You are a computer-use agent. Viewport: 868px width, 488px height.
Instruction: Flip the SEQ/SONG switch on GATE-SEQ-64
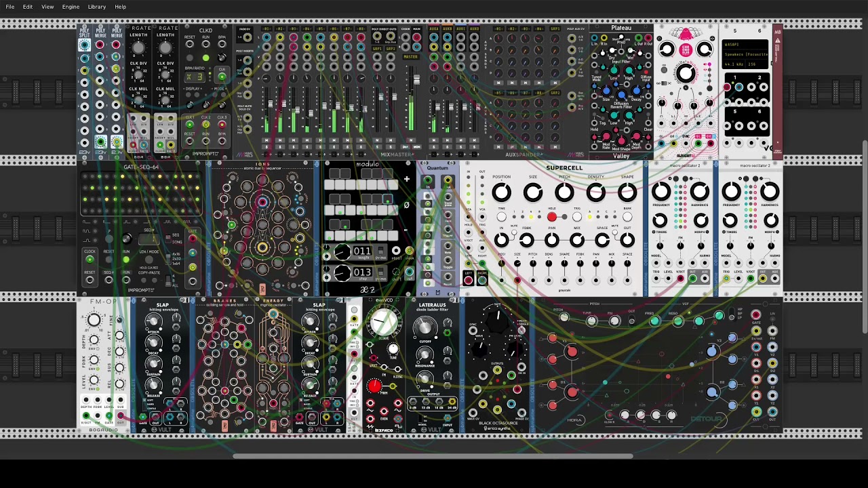[168, 239]
